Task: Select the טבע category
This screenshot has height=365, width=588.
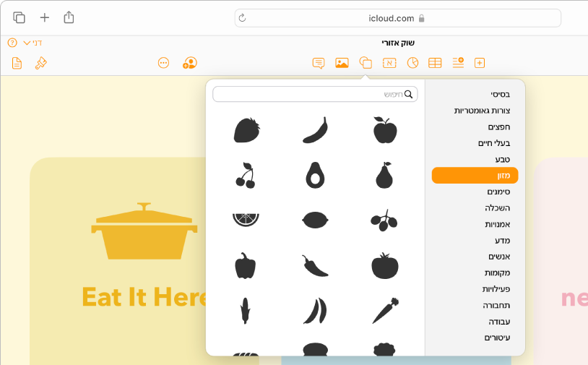Action: click(503, 160)
